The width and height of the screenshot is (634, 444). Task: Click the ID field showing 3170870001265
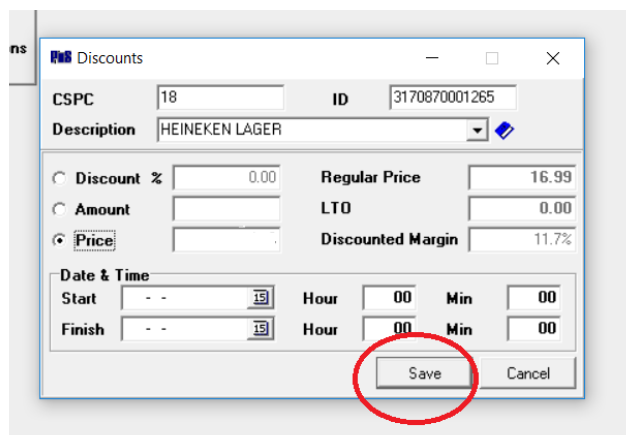coord(453,97)
